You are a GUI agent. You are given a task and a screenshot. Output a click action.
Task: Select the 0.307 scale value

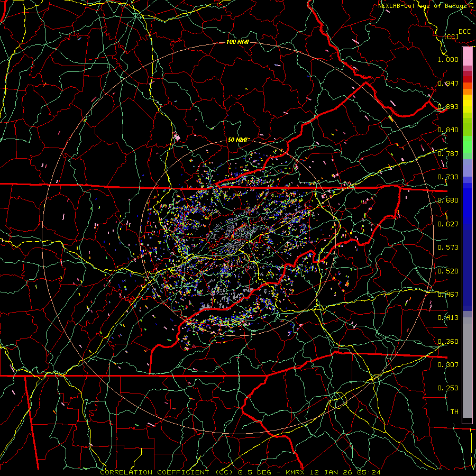448,364
